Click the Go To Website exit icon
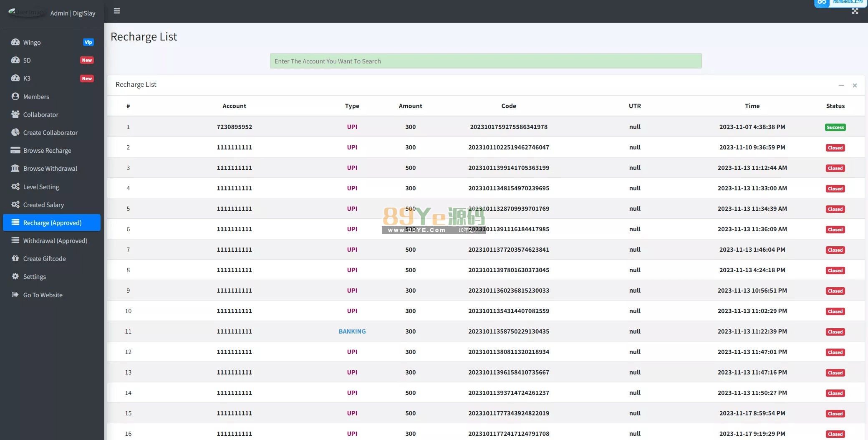Image resolution: width=868 pixels, height=440 pixels. pyautogui.click(x=15, y=295)
